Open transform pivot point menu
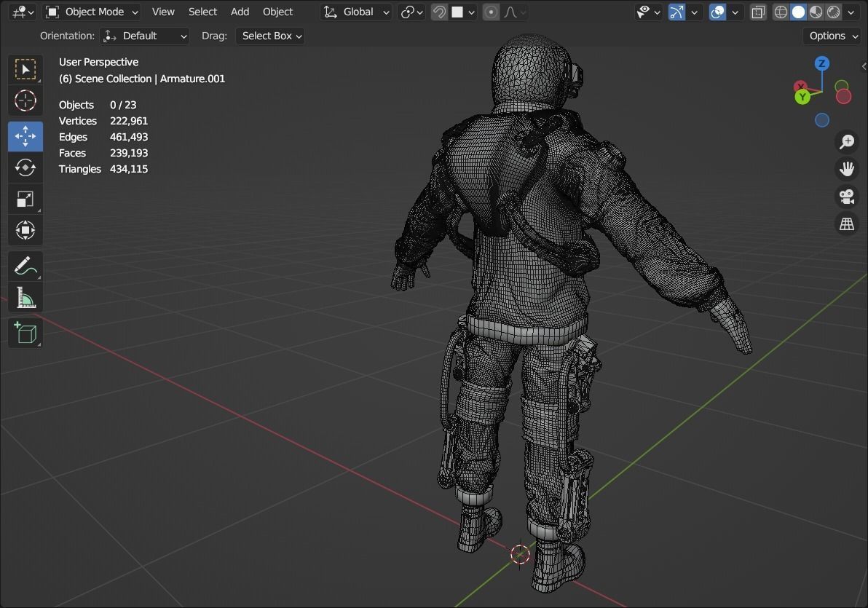868x608 pixels. tap(411, 12)
